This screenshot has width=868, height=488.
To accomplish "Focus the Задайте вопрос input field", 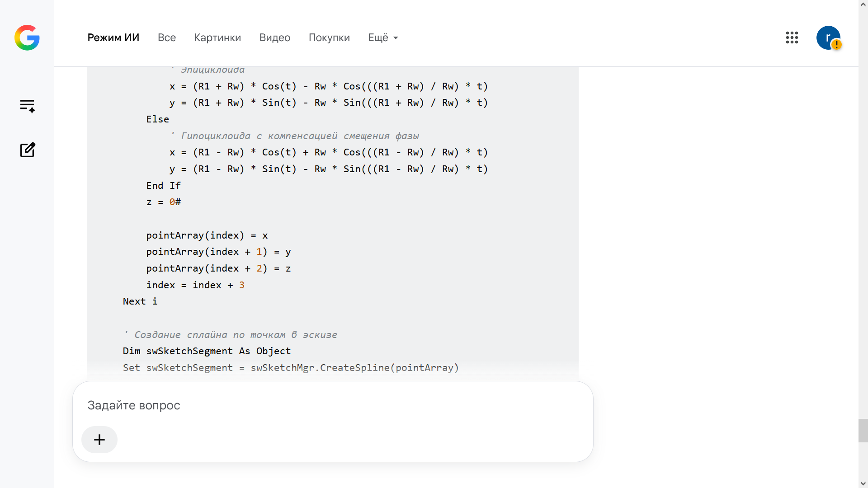I will [x=333, y=405].
